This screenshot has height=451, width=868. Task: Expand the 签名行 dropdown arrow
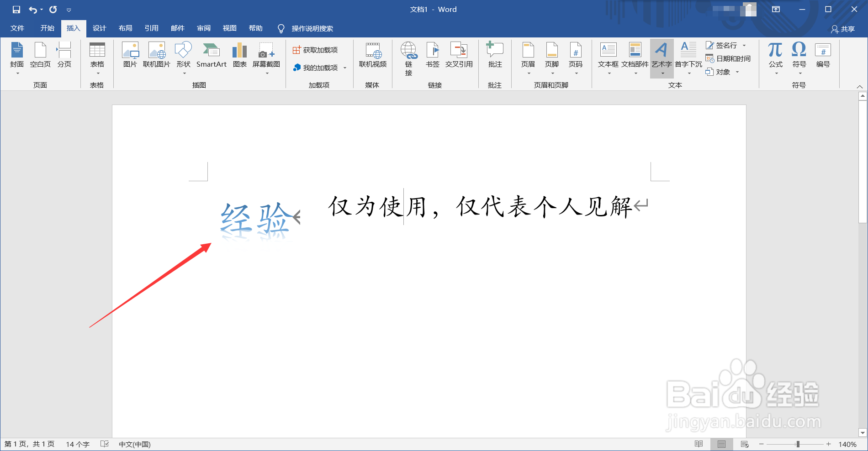click(744, 45)
